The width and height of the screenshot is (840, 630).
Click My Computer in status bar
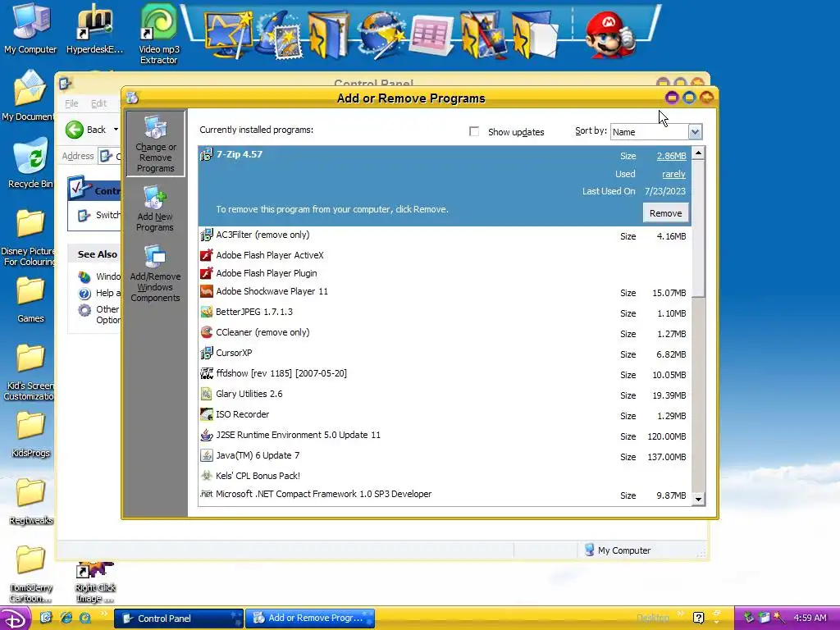coord(617,550)
